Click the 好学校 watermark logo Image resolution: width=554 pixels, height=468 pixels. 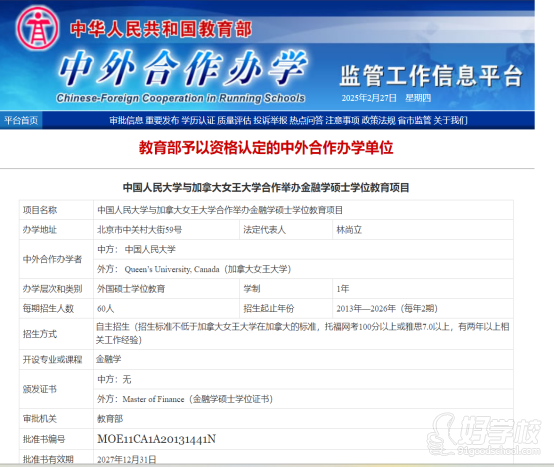click(484, 434)
